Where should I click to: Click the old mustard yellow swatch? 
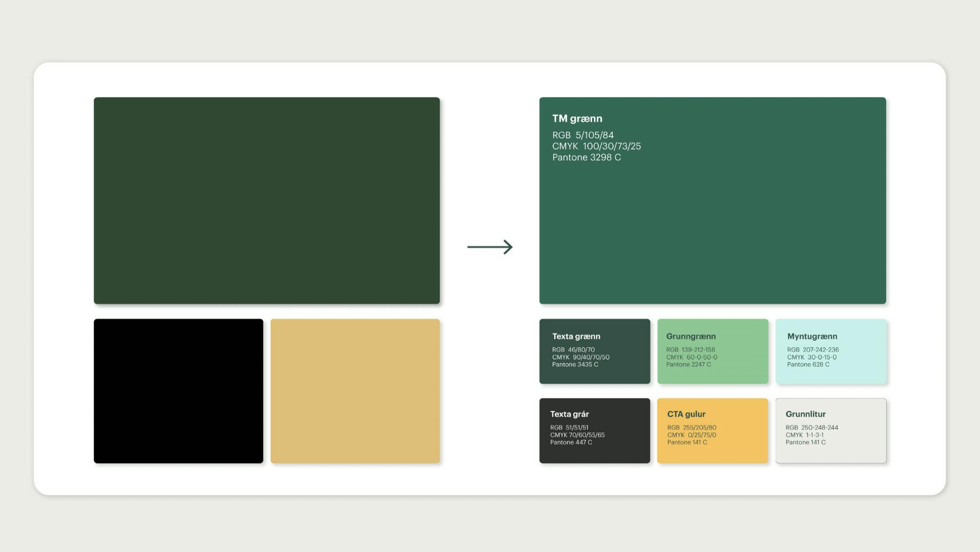(x=355, y=391)
